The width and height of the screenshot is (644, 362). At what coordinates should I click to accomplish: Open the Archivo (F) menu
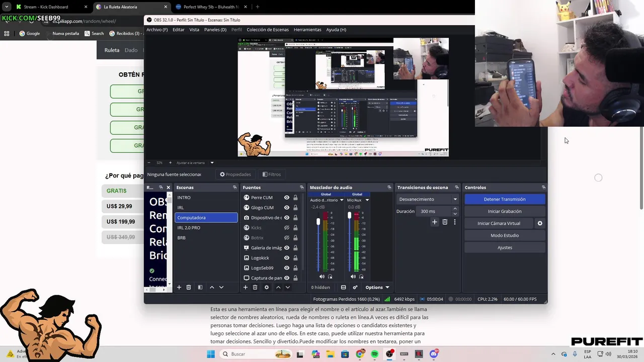click(157, 30)
